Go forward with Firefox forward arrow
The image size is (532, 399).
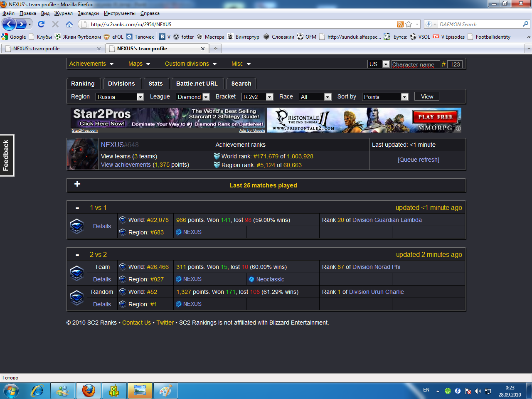point(21,24)
